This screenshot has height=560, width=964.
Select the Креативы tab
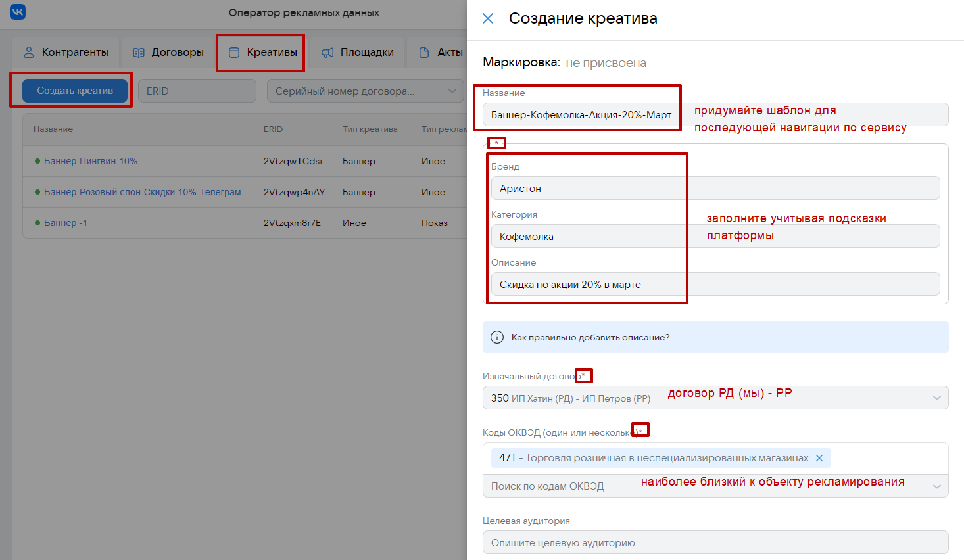[262, 53]
